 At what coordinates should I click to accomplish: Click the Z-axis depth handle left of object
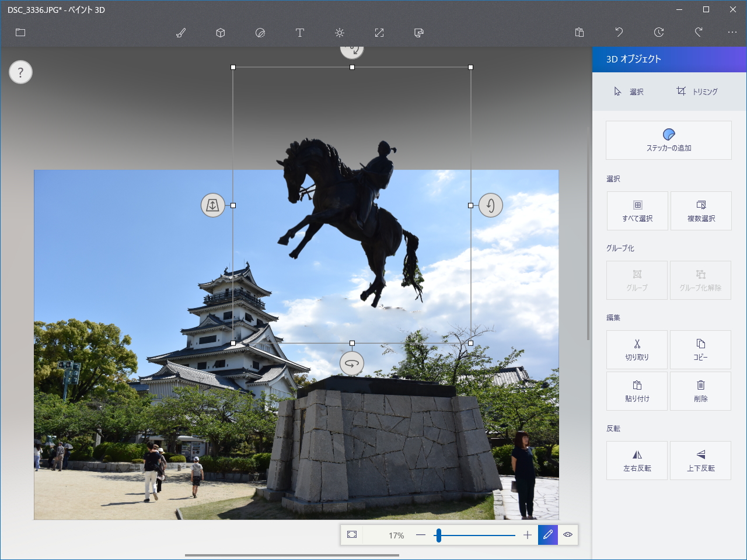(x=213, y=205)
